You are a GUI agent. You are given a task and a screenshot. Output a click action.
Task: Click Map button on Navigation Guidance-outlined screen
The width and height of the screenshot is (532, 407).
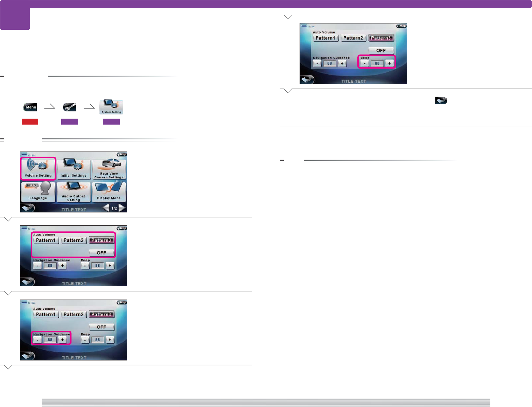(122, 302)
